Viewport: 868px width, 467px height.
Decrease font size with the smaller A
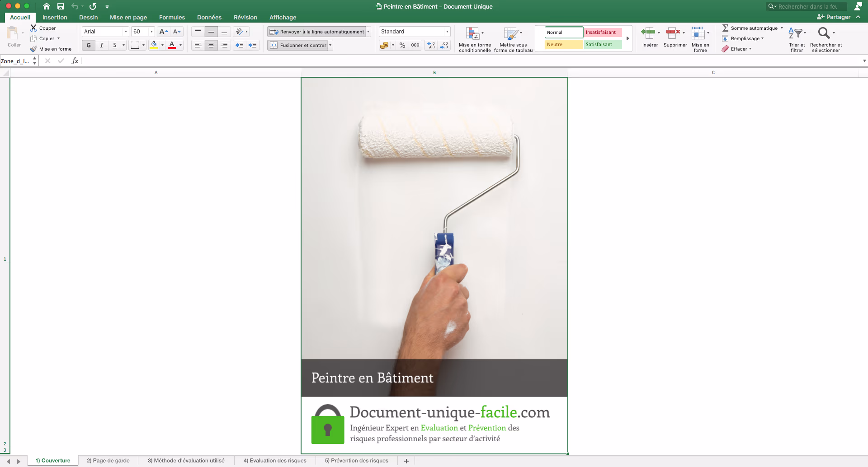point(177,32)
